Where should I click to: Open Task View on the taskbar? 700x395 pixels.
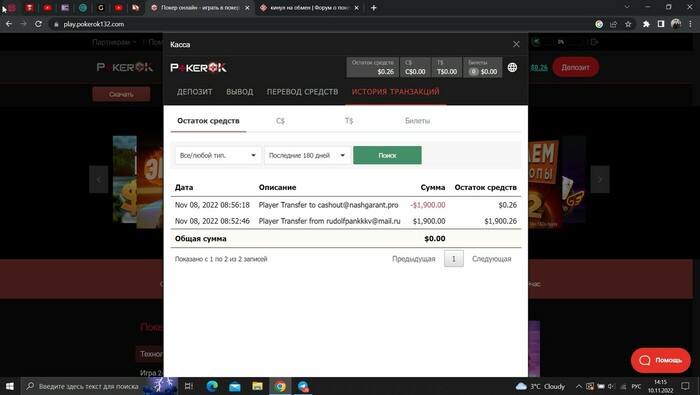pyautogui.click(x=189, y=386)
